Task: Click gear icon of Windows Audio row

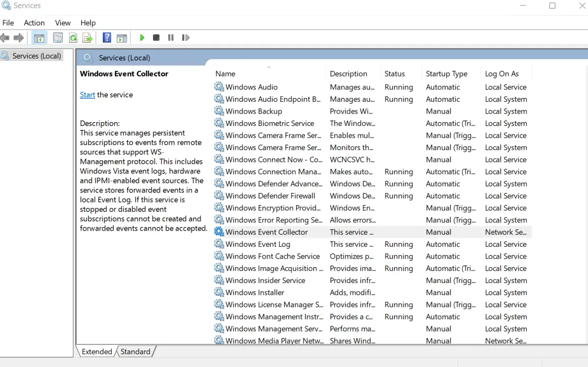Action: coord(219,87)
